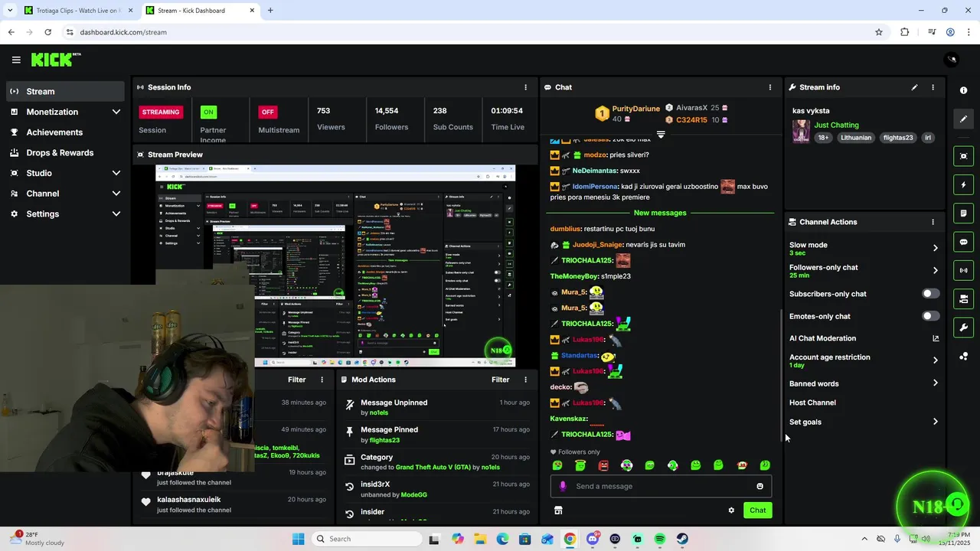The width and height of the screenshot is (980, 551).
Task: Click the three-dots cluster icon in right sidebar
Action: pos(963,356)
